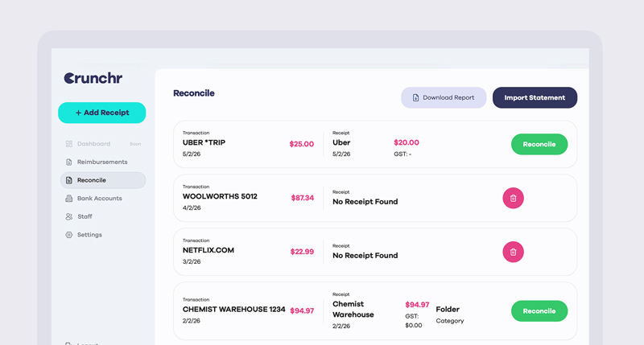Viewport: 644px width, 345px height.
Task: Click the Import Statement button
Action: 535,97
